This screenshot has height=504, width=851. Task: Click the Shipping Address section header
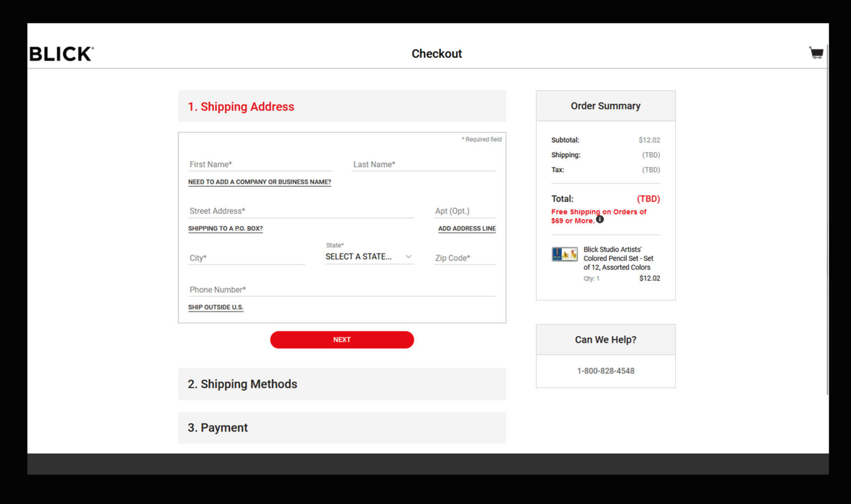[x=342, y=107]
